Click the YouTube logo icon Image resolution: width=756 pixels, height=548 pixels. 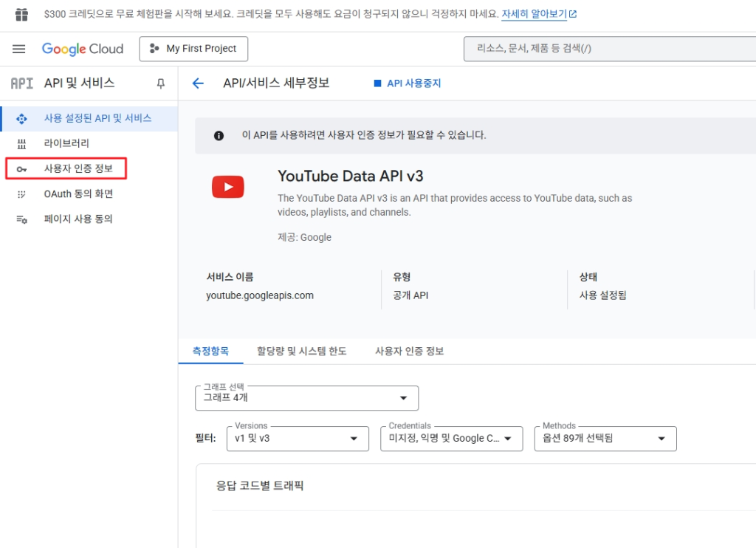point(228,188)
